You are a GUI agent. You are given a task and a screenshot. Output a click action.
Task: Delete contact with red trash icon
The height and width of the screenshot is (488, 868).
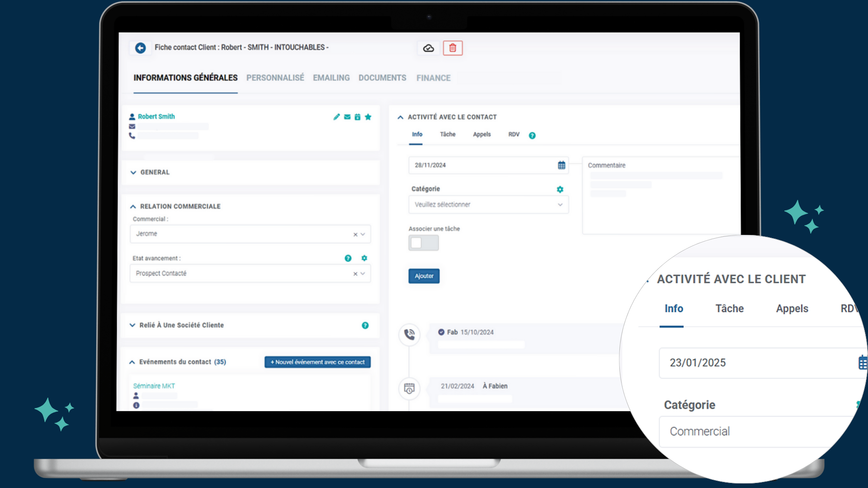pyautogui.click(x=453, y=48)
